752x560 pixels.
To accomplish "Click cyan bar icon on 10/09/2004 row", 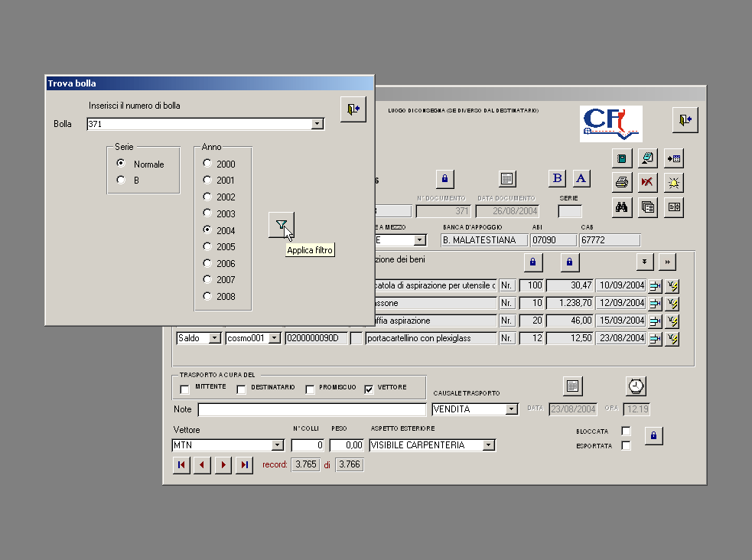I will pos(655,286).
